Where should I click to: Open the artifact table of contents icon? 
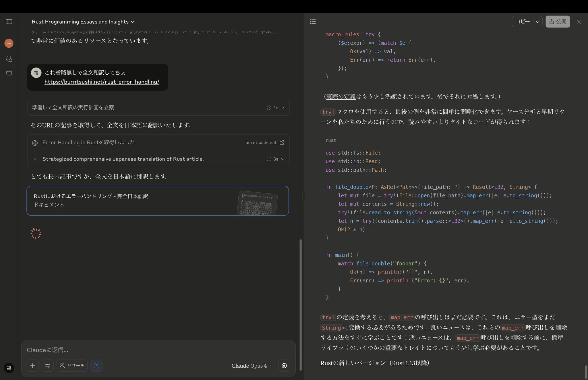point(313,22)
